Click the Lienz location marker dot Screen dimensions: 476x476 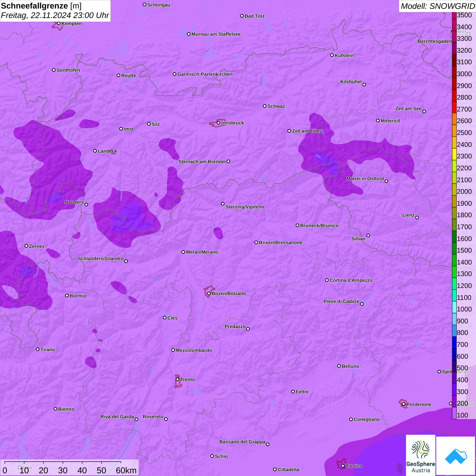(x=417, y=218)
